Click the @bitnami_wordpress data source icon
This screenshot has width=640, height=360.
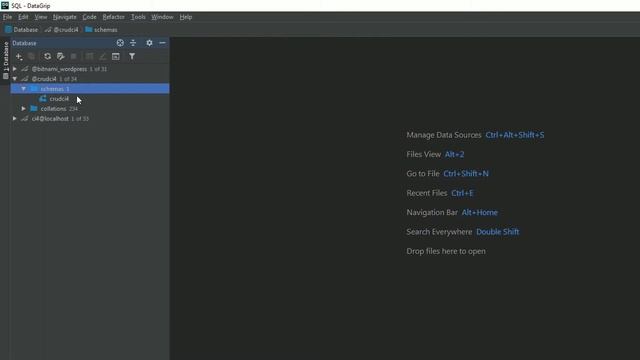pos(25,69)
